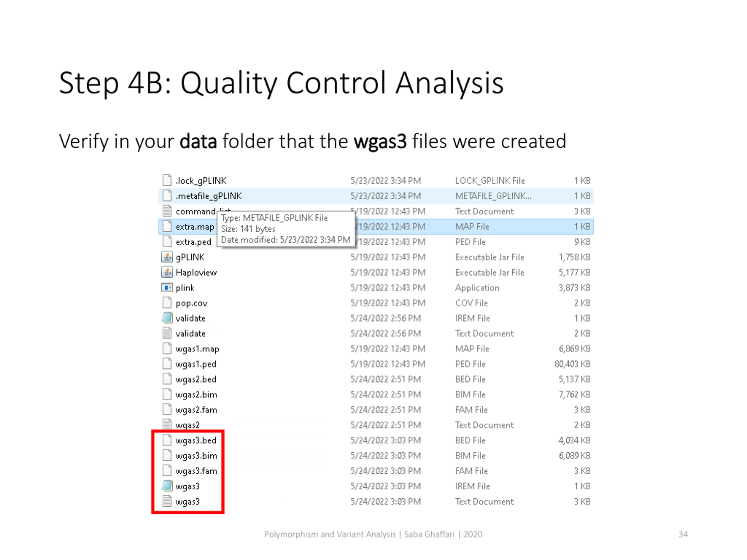Viewport: 747px width, 560px height.
Task: Click the wgas2.fam file icon
Action: point(167,409)
